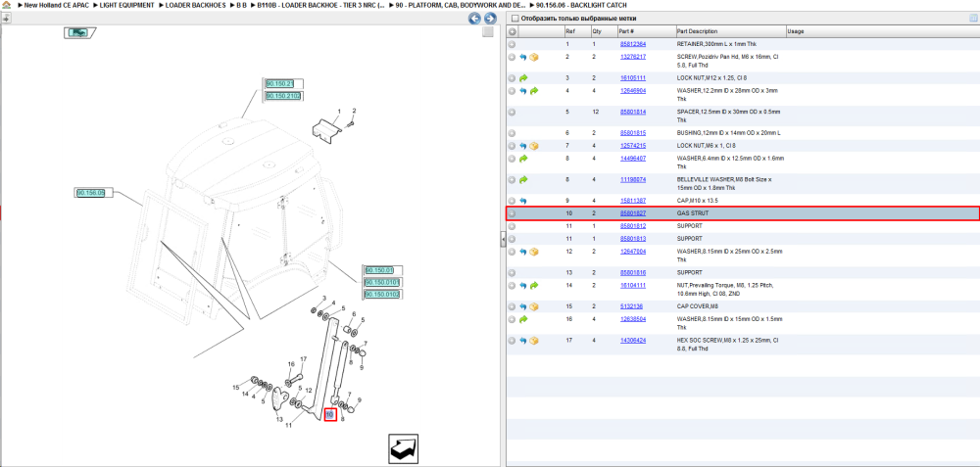Click small square button at diagram top-right
Screen dimensions: 980x467
(488, 32)
